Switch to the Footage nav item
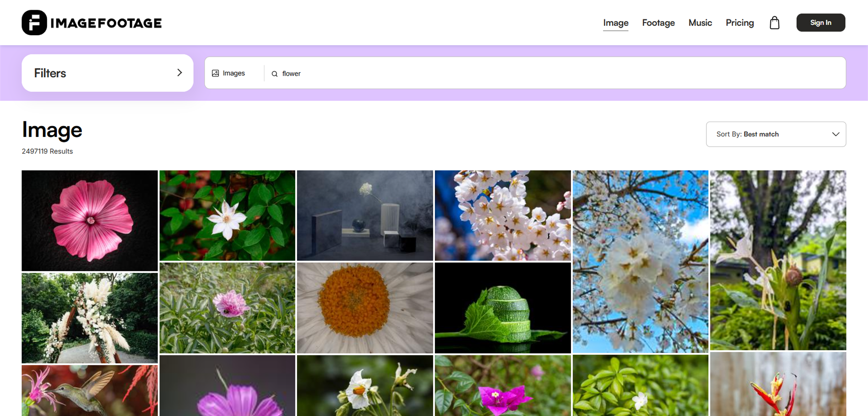868x416 pixels. point(658,23)
